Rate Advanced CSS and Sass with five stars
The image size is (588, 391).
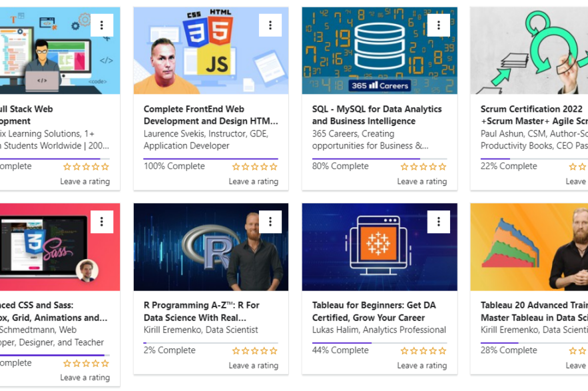coord(105,363)
